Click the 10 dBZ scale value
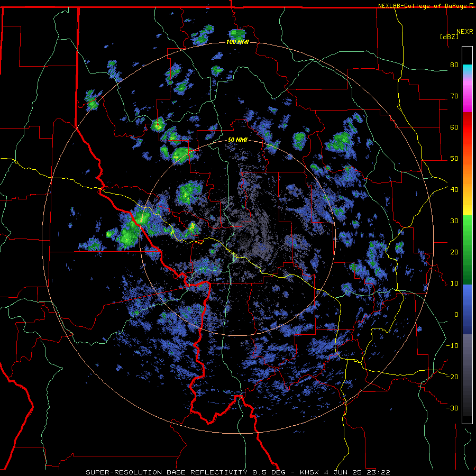 coord(454,283)
